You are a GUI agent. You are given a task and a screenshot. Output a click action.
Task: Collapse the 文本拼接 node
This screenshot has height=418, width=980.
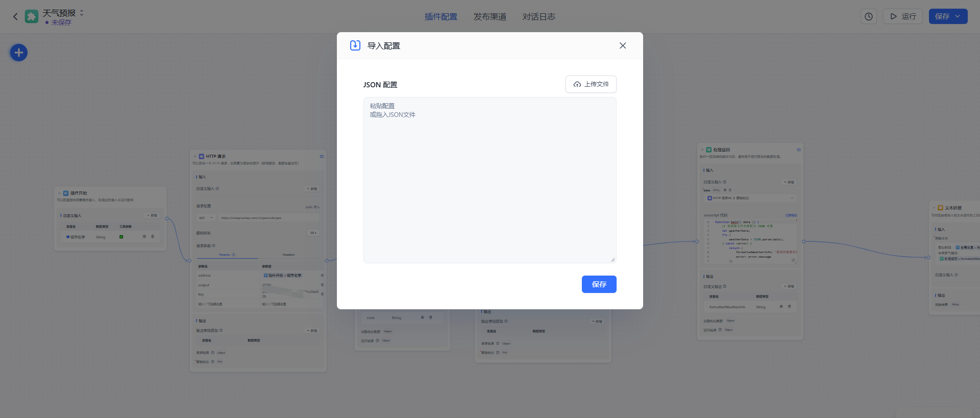click(934, 208)
